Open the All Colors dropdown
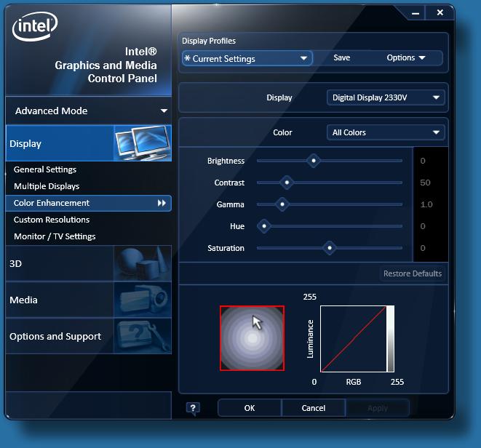481x448 pixels. [386, 132]
